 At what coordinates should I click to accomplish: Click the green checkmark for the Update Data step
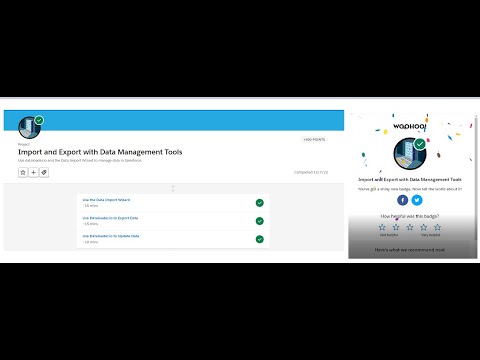260,239
